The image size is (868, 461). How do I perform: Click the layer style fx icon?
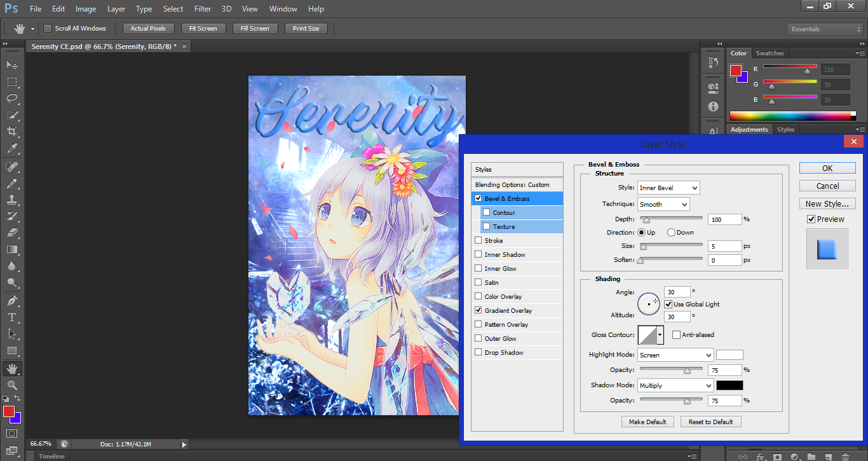[x=760, y=457]
